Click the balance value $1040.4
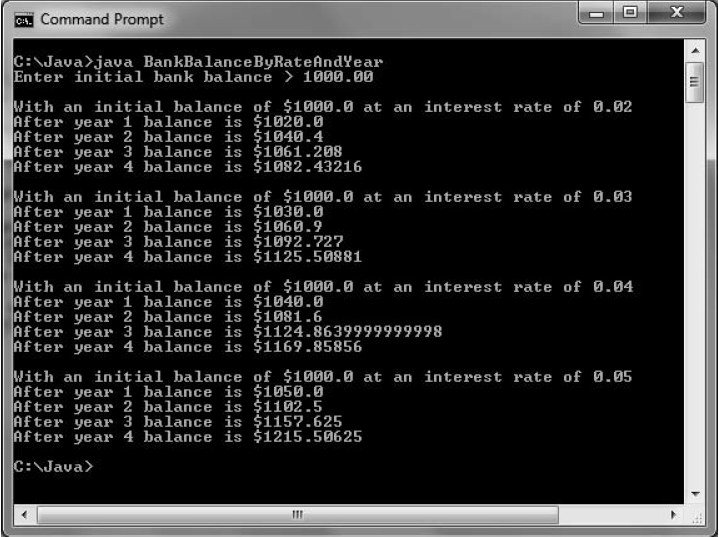The image size is (719, 537). (x=288, y=137)
